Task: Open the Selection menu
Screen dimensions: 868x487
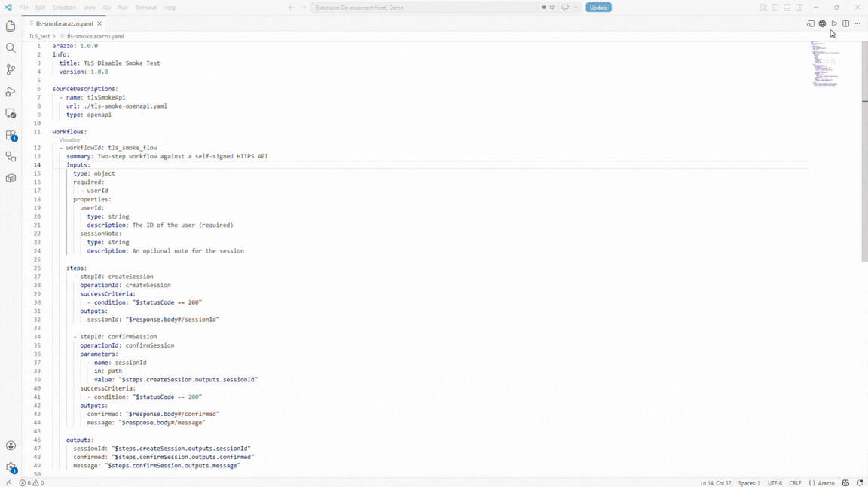Action: 64,8
